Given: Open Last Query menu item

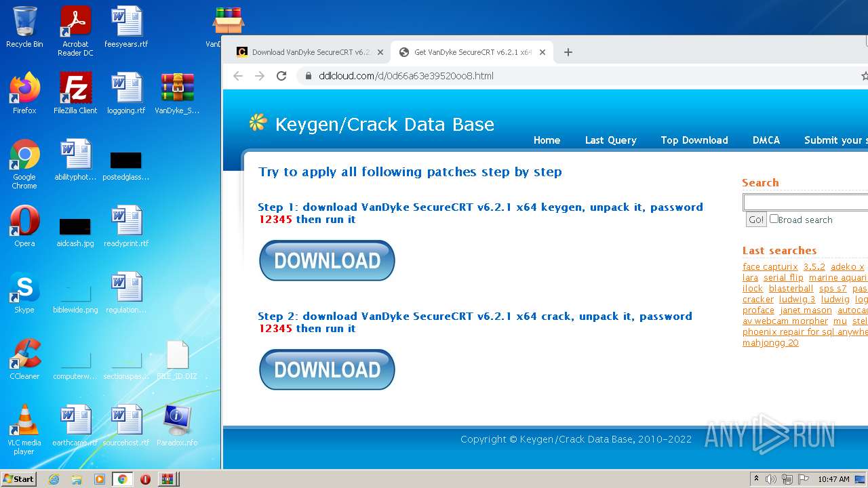Looking at the screenshot, I should pyautogui.click(x=611, y=140).
